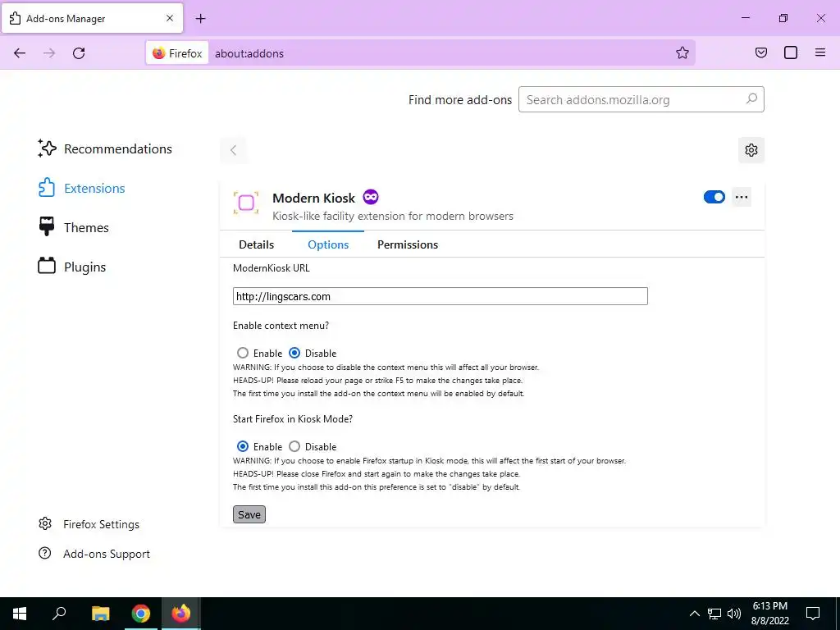The height and width of the screenshot is (630, 840).
Task: Go back to the extensions list with the chevron
Action: [233, 150]
